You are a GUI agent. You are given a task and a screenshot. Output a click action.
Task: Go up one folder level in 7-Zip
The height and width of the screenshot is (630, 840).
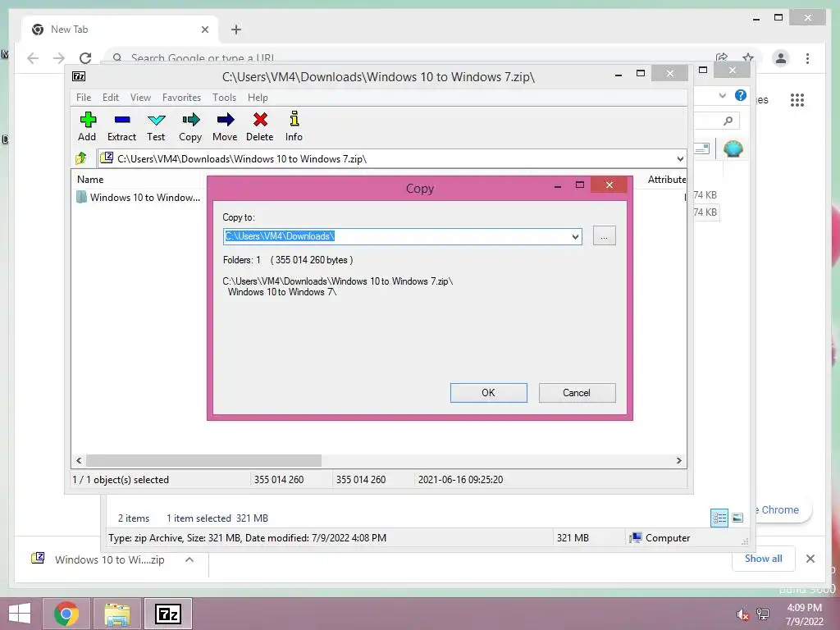pos(81,158)
